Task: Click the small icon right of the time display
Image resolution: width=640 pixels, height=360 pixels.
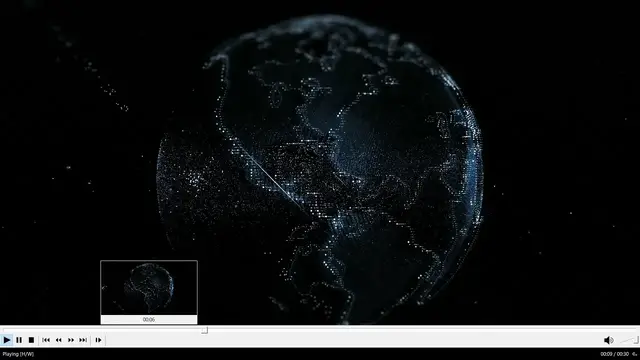Action: pos(634,354)
